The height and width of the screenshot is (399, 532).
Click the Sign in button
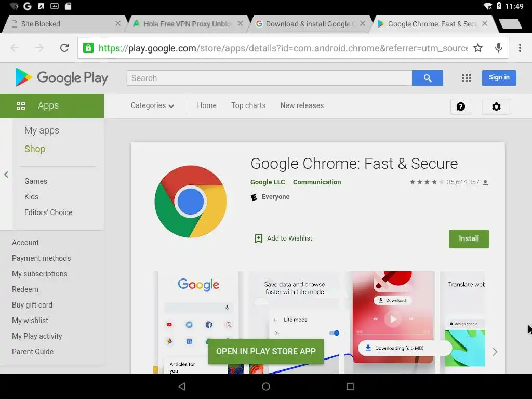click(x=499, y=78)
